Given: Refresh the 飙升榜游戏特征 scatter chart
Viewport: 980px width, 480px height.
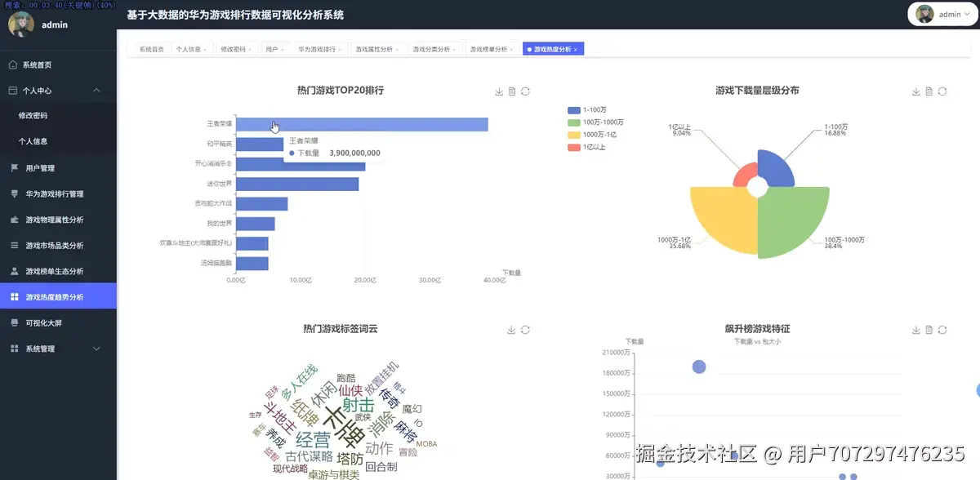Looking at the screenshot, I should (942, 330).
